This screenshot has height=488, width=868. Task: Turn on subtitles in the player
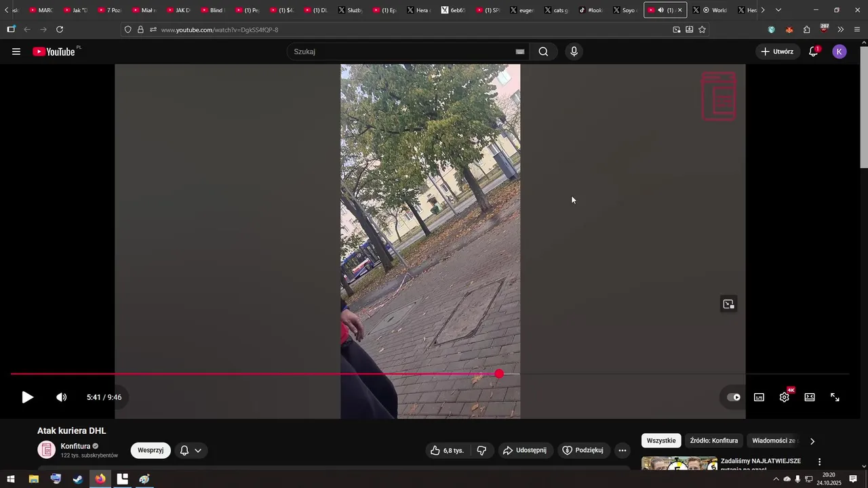(x=759, y=397)
